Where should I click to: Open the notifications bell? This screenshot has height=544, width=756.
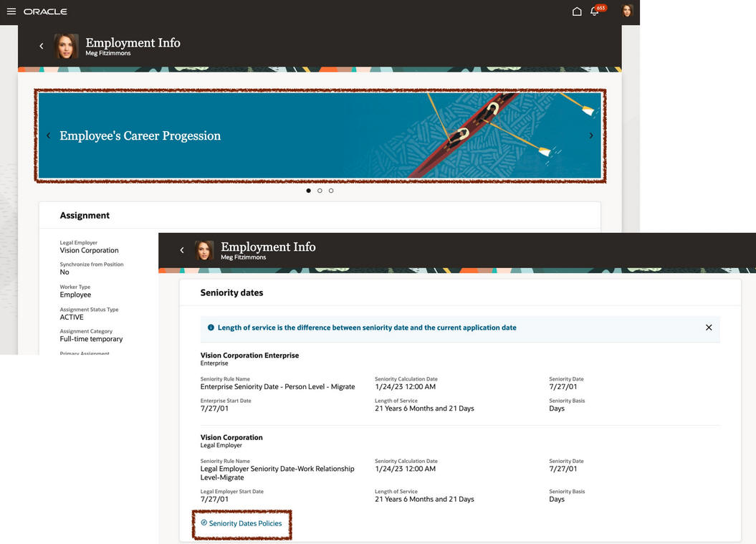click(x=595, y=11)
